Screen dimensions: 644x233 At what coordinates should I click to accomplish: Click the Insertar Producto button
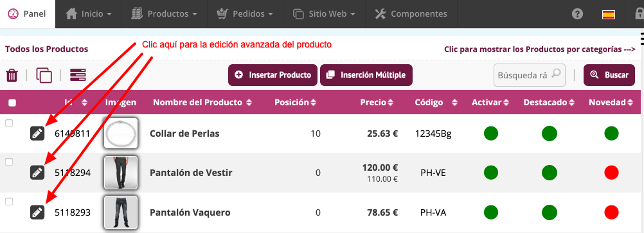(x=273, y=75)
